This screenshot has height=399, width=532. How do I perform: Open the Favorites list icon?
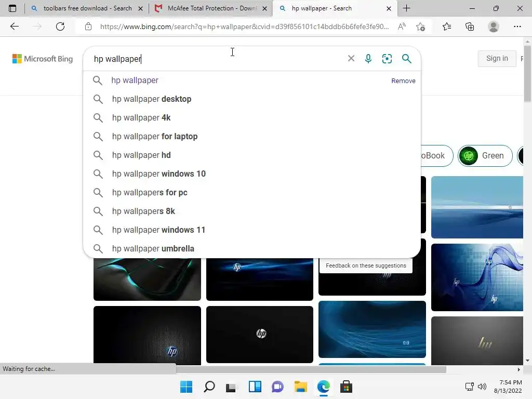point(447,26)
